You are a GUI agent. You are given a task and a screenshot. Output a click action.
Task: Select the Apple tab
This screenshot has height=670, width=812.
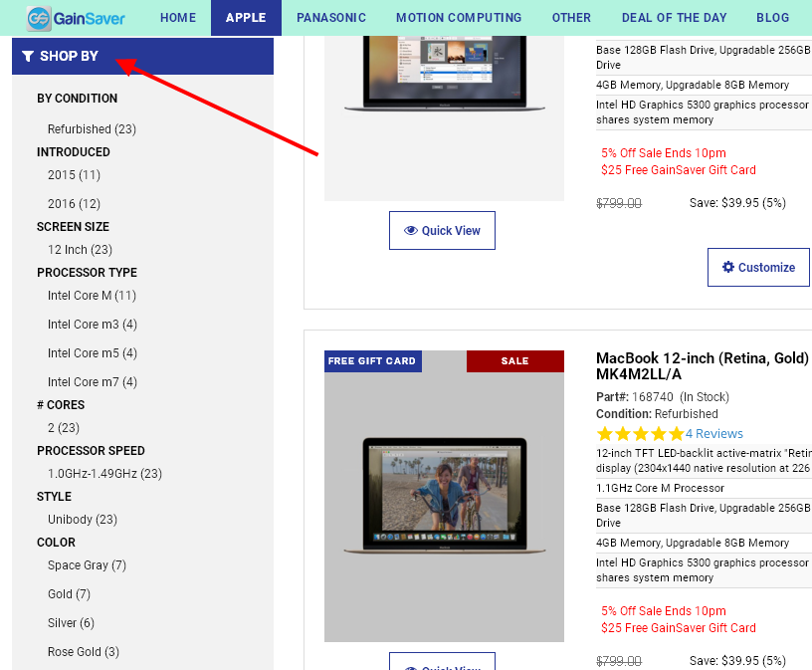[246, 18]
